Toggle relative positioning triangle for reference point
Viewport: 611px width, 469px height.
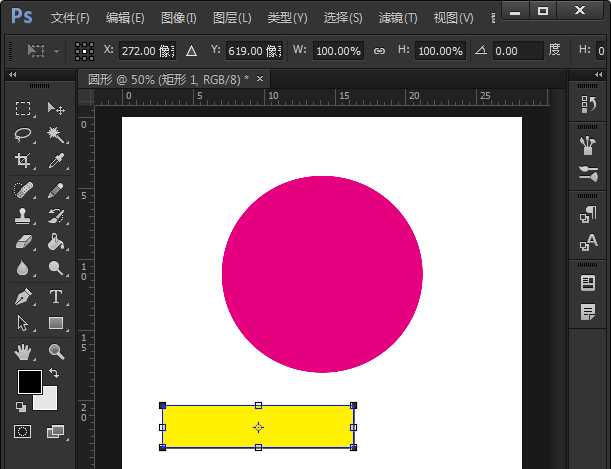click(x=191, y=50)
